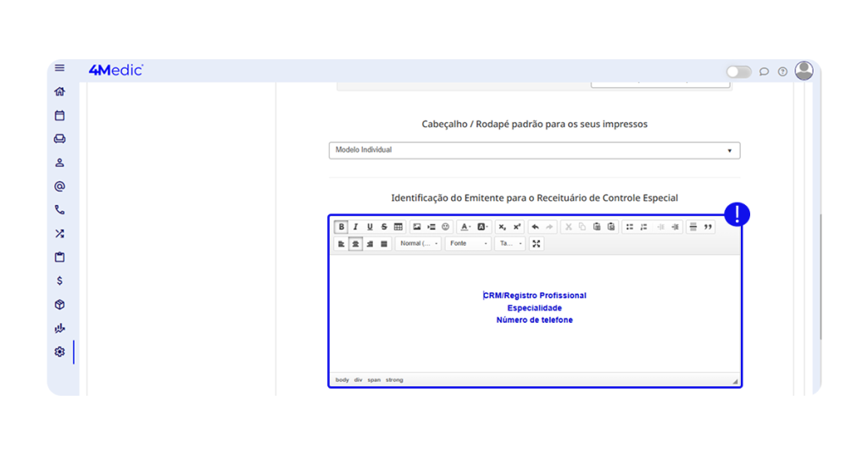The height and width of the screenshot is (455, 868).
Task: Click the CRM/Registro Profissional text line
Action: [x=535, y=296]
